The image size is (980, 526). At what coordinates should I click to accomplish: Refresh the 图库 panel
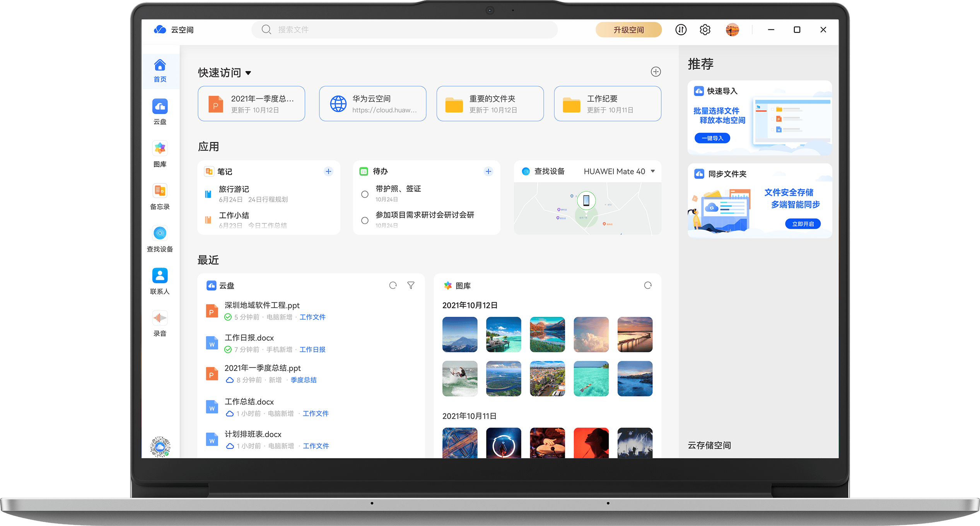click(647, 285)
